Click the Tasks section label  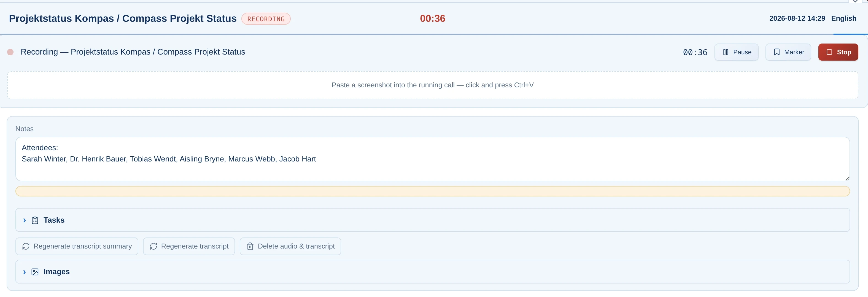[x=54, y=220]
